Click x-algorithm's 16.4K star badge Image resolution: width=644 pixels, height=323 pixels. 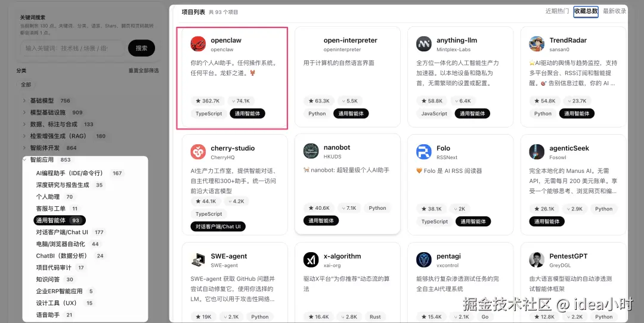click(318, 317)
